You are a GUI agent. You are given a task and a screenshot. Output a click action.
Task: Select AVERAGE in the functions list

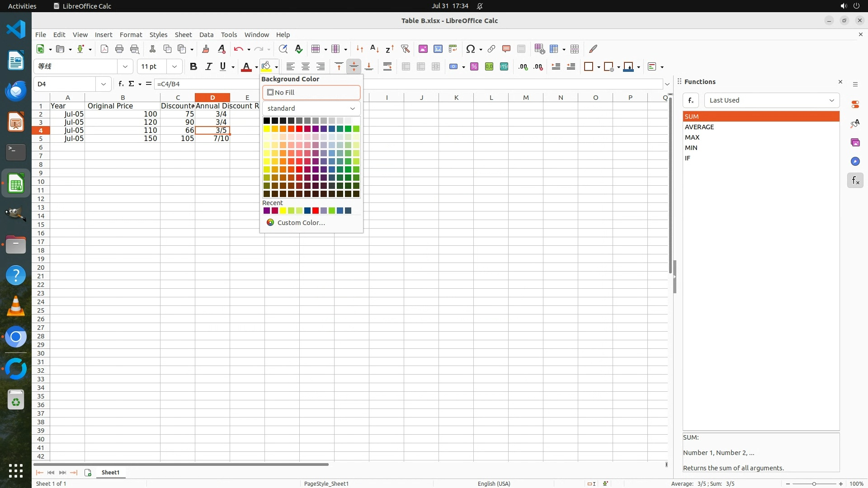tap(699, 127)
